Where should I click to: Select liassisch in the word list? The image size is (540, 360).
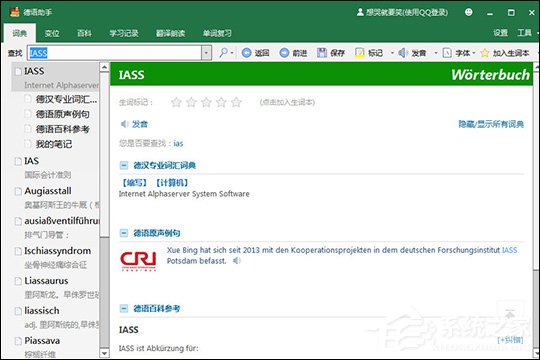[42, 311]
